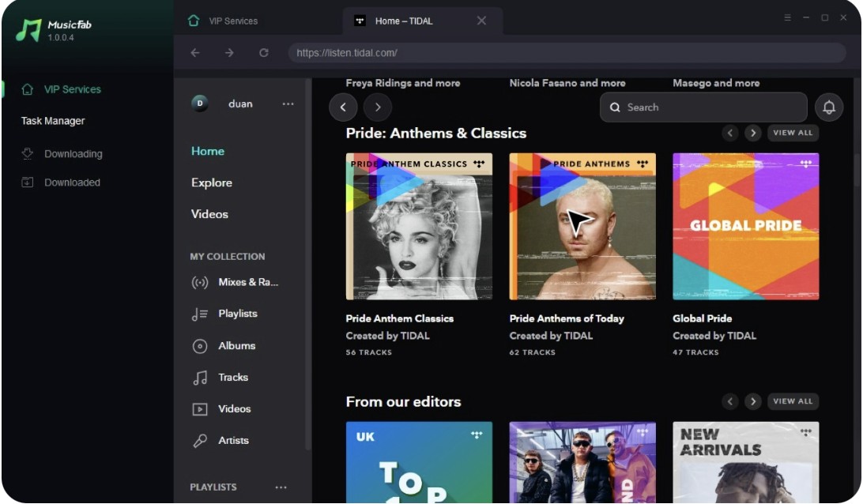Screen dimensions: 863x504
Task: Click the Playlists note-list icon
Action: 200,314
